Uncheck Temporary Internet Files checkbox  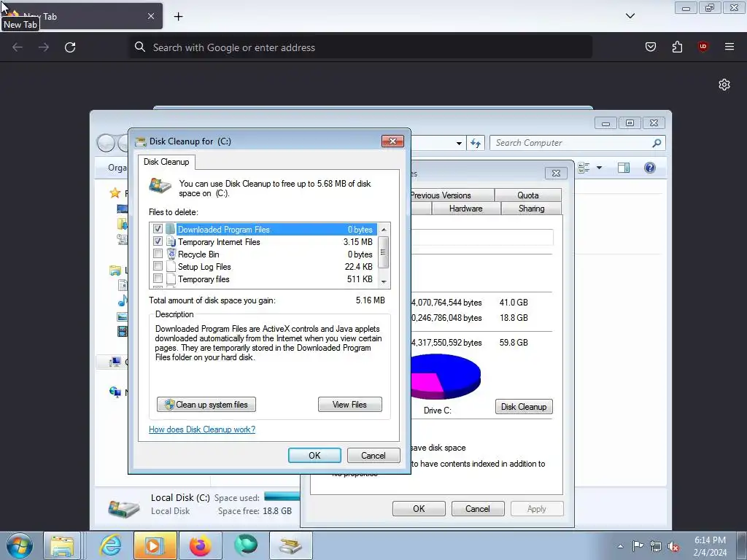158,241
